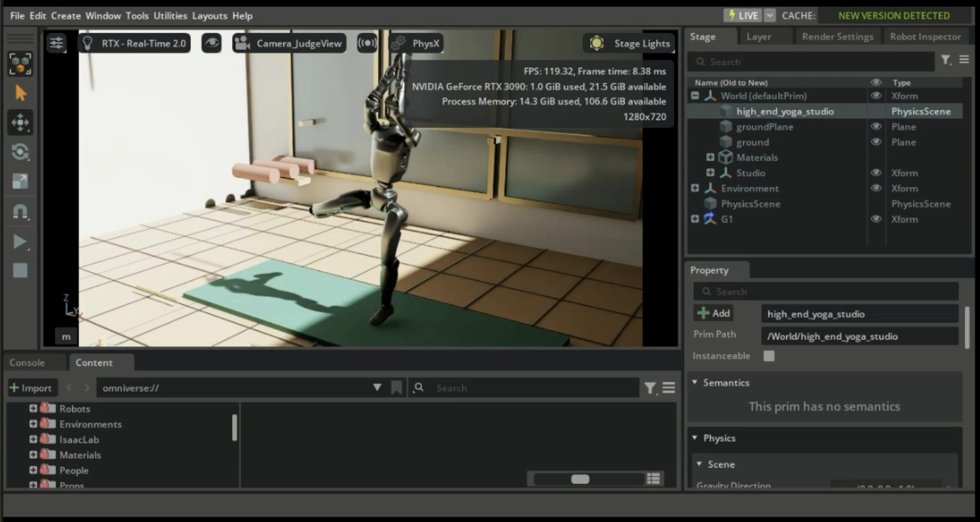Click the streaming broadcast icon in viewport

[x=367, y=43]
